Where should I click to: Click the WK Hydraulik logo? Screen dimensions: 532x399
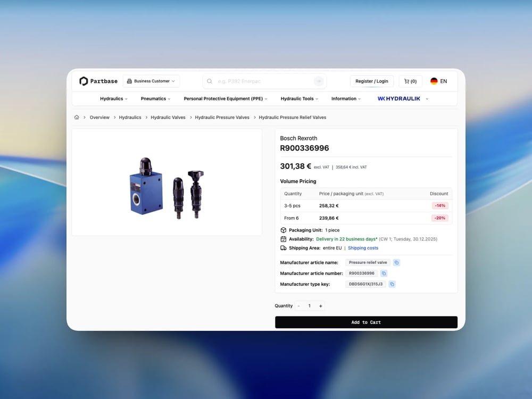(x=398, y=99)
